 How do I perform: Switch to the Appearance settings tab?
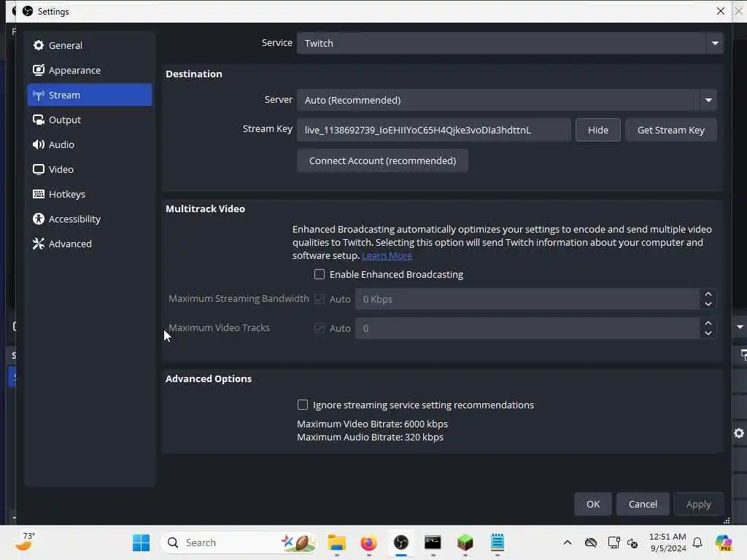click(90, 70)
